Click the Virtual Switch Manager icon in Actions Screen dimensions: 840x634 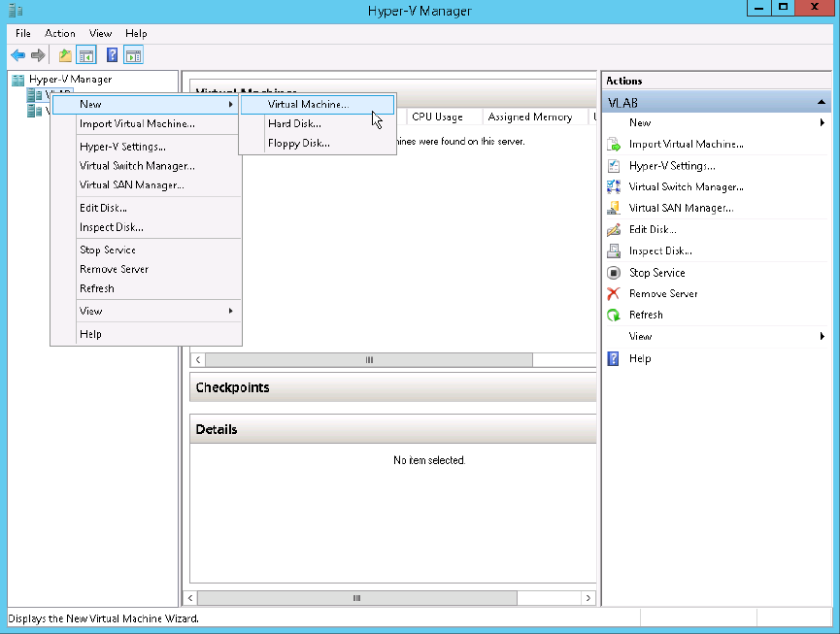click(x=614, y=186)
